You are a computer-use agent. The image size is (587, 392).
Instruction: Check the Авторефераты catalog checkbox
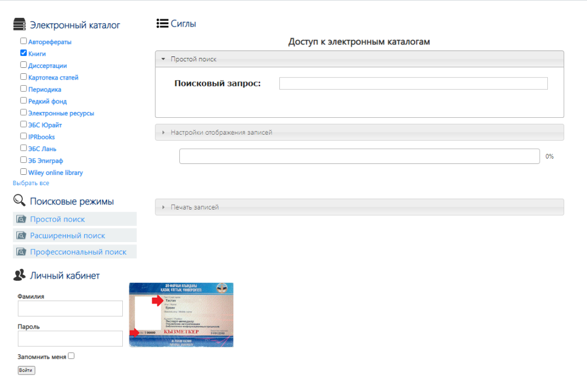click(23, 41)
